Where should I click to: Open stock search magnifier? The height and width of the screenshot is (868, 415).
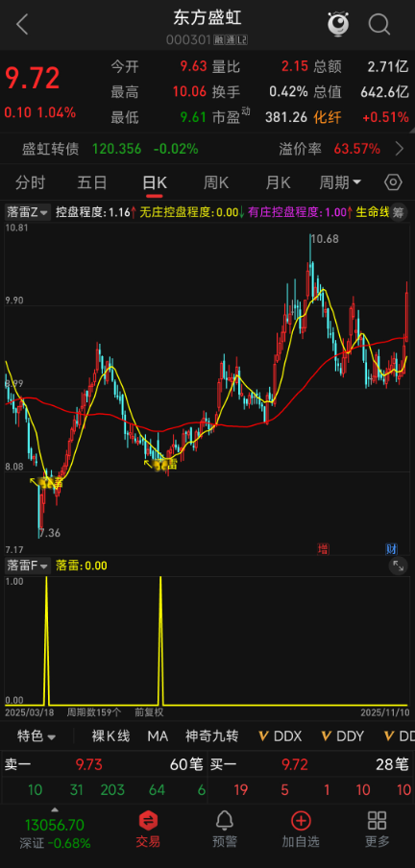[379, 24]
